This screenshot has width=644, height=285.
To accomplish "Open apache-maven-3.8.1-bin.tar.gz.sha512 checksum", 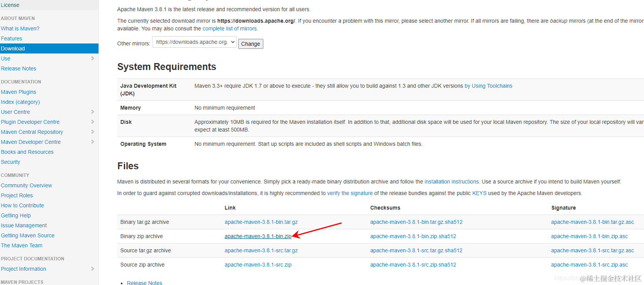I will point(417,222).
